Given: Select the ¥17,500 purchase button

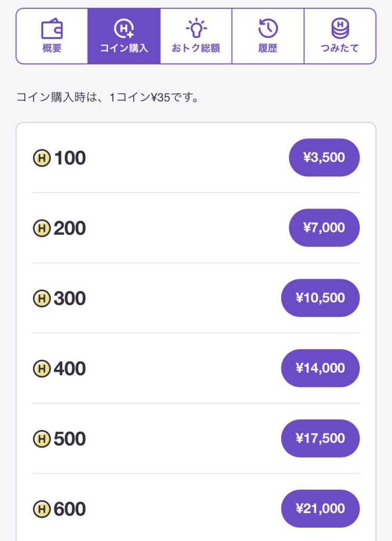Looking at the screenshot, I should coord(320,439).
